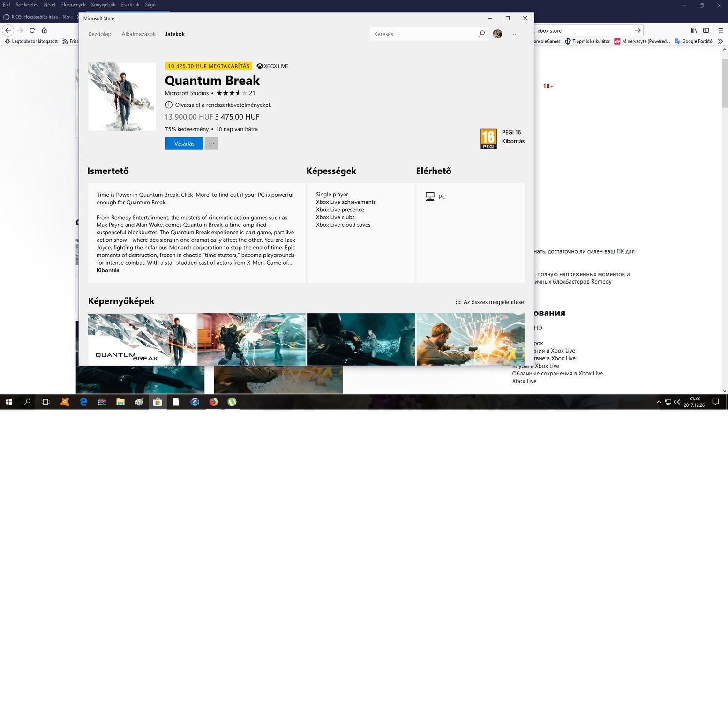The width and height of the screenshot is (728, 728).
Task: Switch to Firefox via taskbar icon
Action: click(x=213, y=402)
